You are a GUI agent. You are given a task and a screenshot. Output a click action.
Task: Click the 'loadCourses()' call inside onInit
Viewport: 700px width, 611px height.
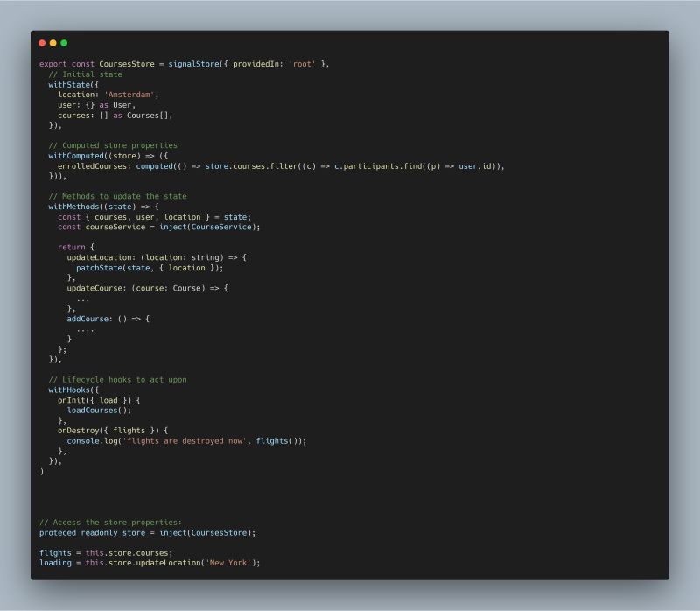click(x=99, y=410)
